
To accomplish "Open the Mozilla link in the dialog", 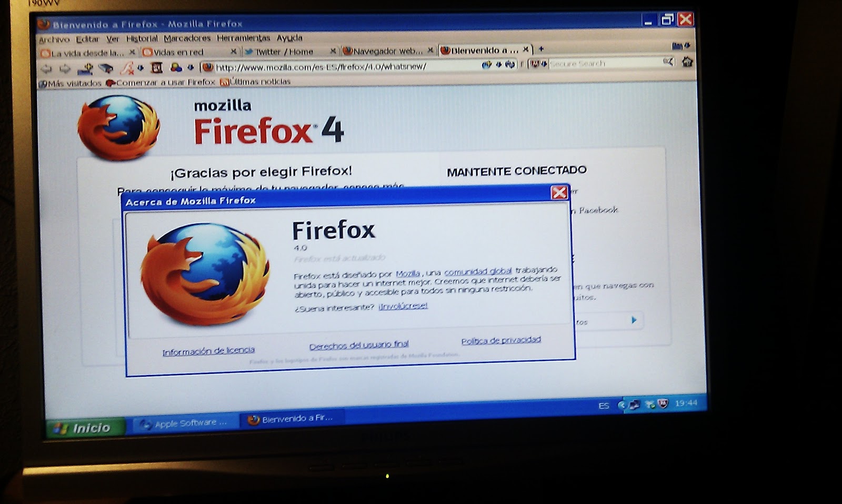I will pyautogui.click(x=408, y=274).
